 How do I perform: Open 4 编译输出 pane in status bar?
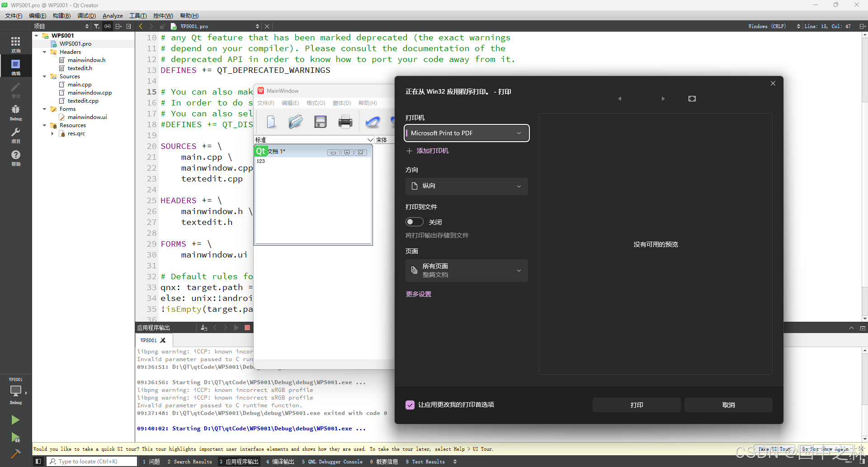coord(280,462)
